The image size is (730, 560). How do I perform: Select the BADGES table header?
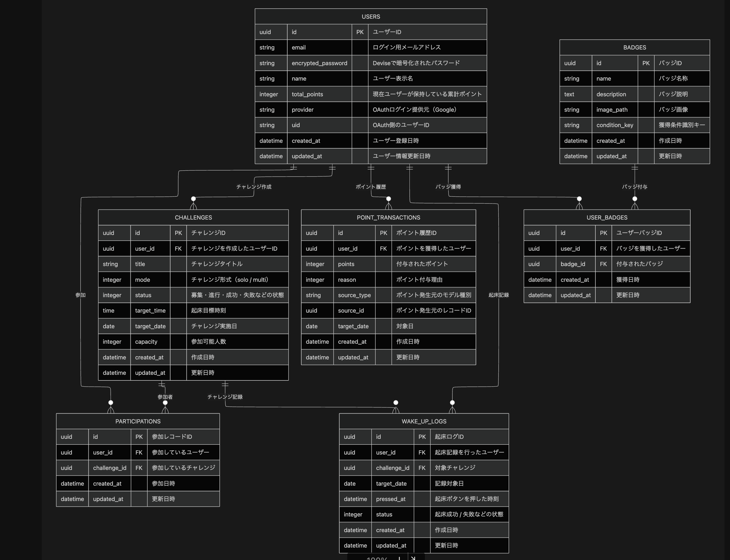click(x=634, y=48)
